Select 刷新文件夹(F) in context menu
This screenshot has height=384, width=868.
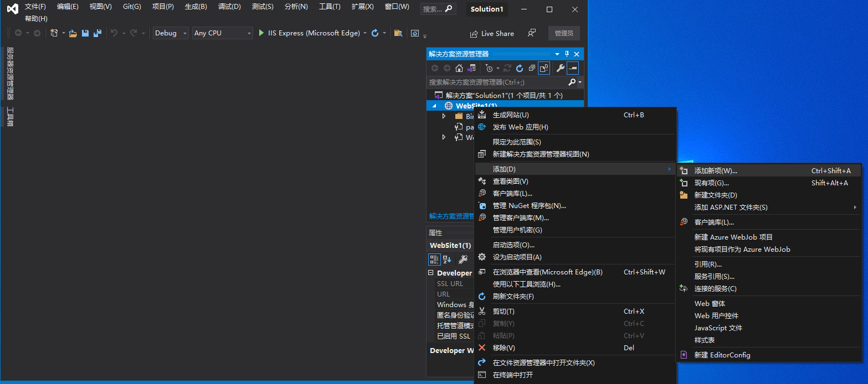pos(576,297)
